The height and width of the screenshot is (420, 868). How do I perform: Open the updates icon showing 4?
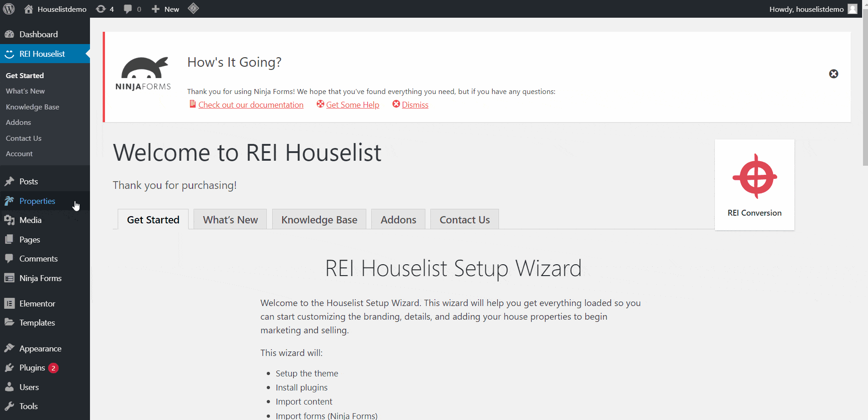(101, 9)
